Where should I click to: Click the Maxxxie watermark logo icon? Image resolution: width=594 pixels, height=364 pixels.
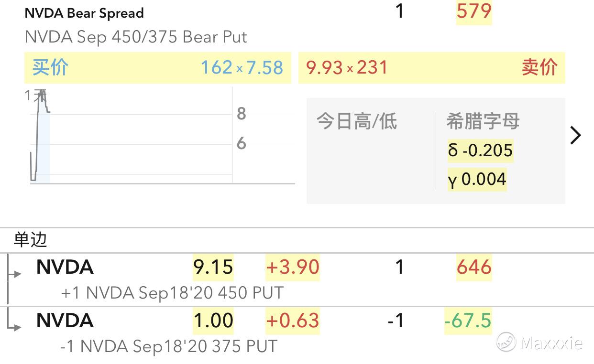tap(506, 342)
